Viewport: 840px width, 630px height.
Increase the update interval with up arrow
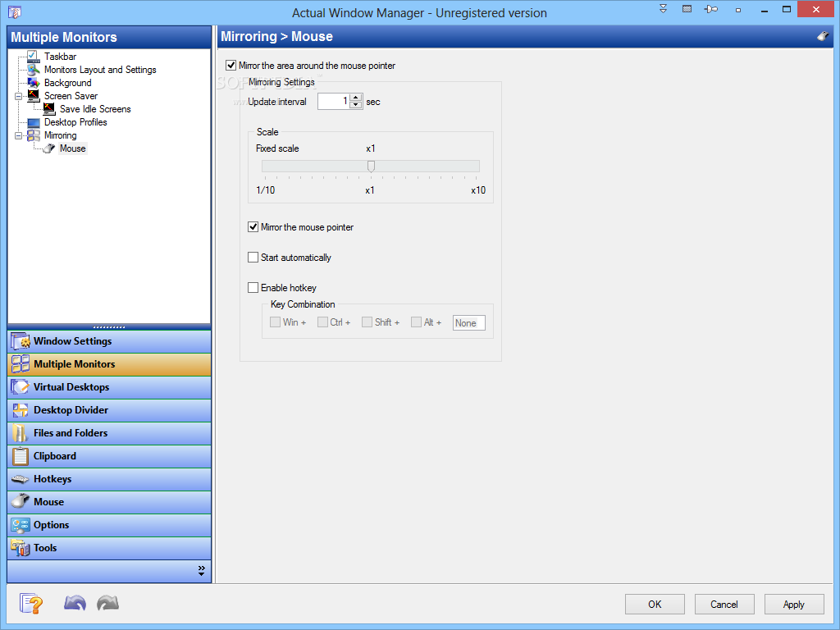point(356,98)
